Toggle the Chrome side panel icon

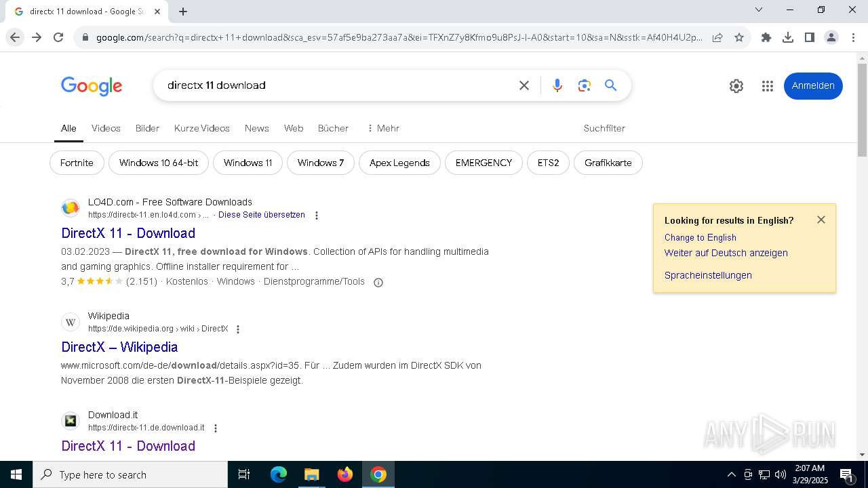[810, 37]
